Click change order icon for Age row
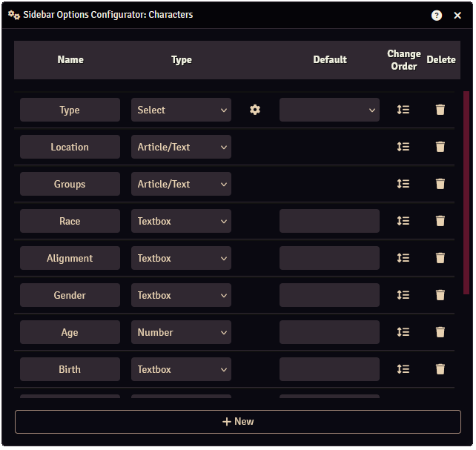The width and height of the screenshot is (476, 450). (403, 332)
